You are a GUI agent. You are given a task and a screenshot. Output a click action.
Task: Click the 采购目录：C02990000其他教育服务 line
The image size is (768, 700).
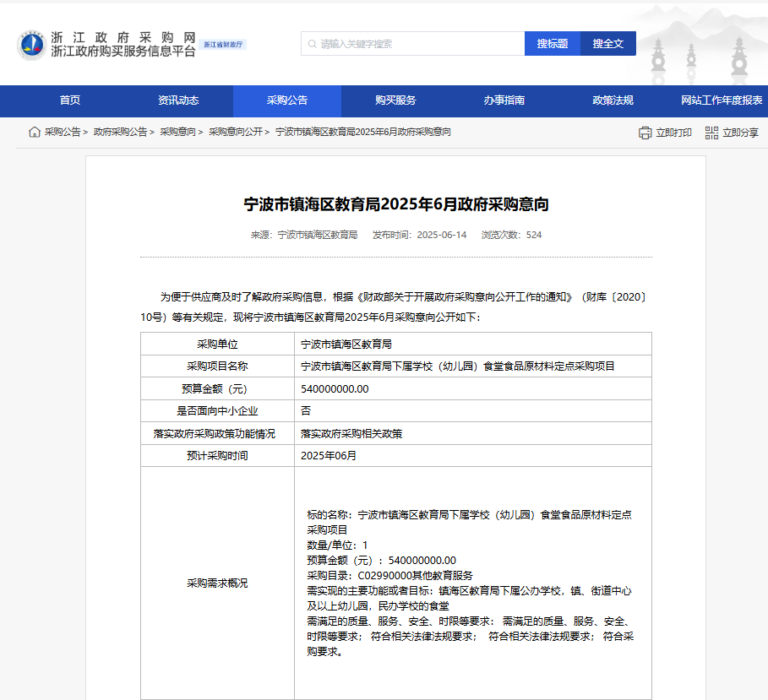pyautogui.click(x=389, y=576)
